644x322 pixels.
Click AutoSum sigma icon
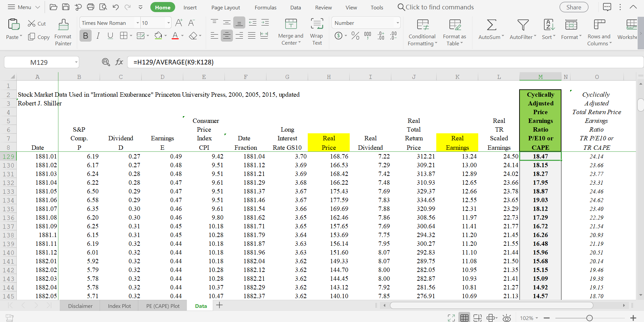click(x=492, y=25)
